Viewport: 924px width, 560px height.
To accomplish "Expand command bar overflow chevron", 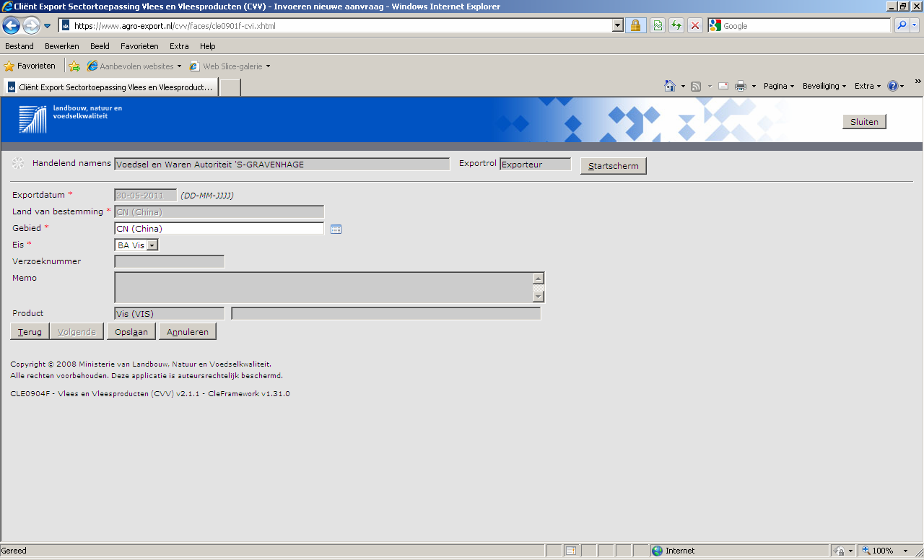I will (918, 81).
